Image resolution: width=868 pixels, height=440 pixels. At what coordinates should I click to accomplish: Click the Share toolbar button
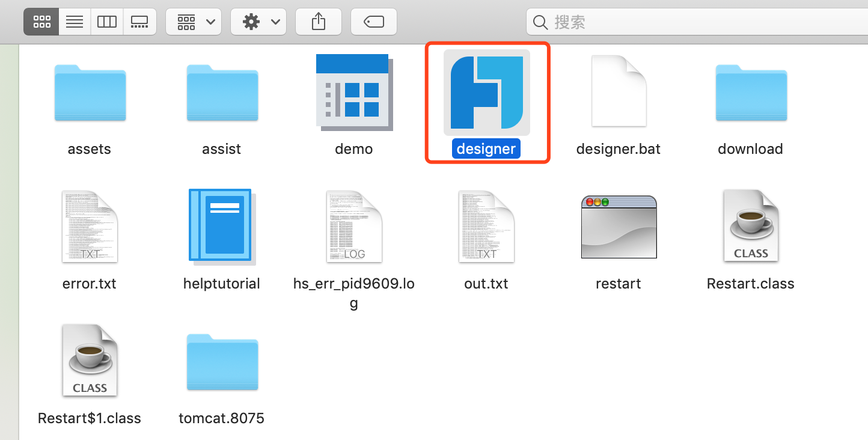[319, 22]
